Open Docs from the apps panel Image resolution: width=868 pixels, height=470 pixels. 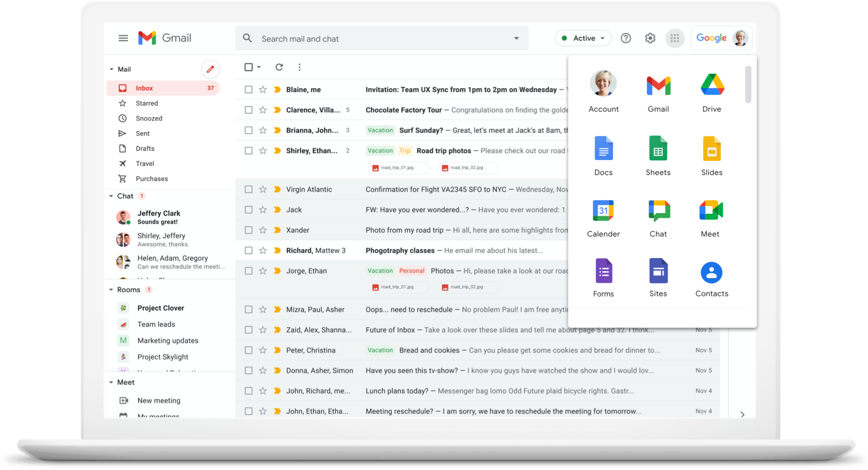tap(603, 156)
